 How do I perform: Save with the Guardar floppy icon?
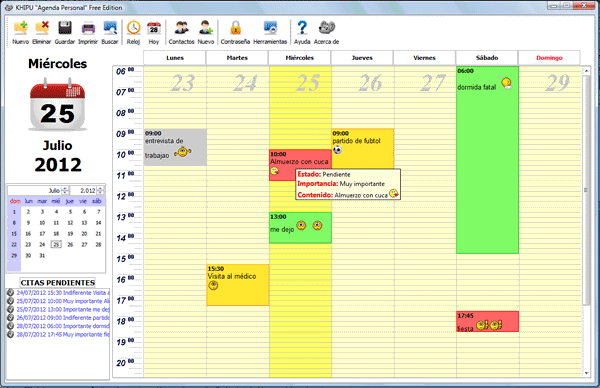(65, 28)
